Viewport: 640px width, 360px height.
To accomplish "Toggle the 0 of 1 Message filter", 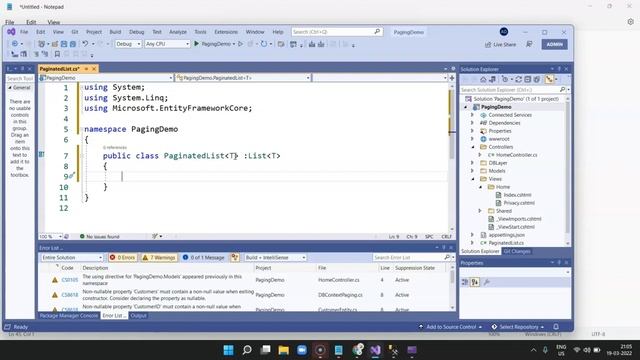I will (204, 258).
